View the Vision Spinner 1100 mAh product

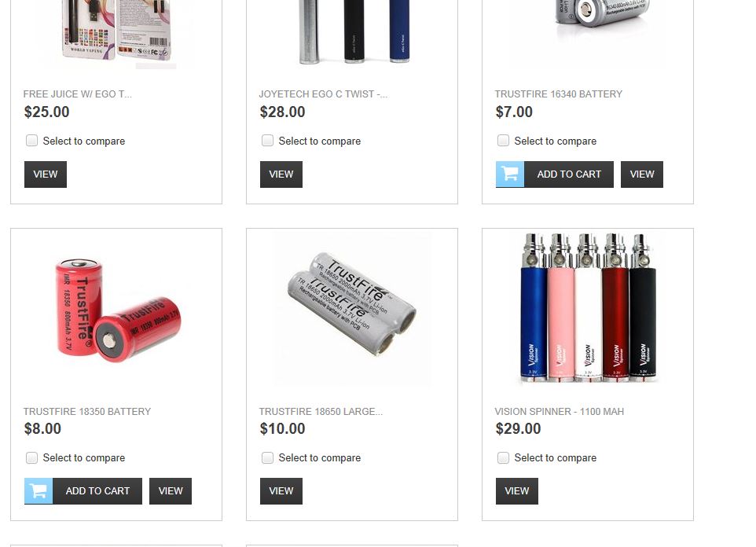pyautogui.click(x=517, y=491)
